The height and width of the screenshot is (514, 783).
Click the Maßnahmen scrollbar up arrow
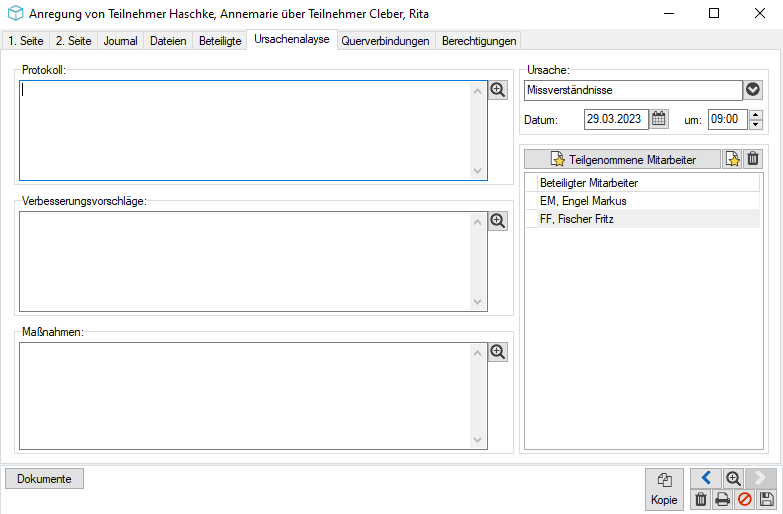478,353
